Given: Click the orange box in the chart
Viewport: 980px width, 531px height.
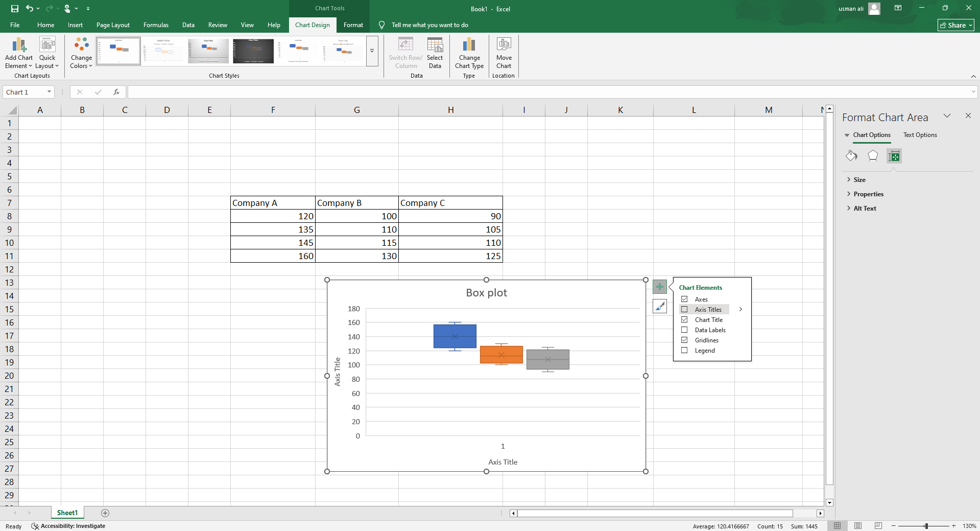Looking at the screenshot, I should pyautogui.click(x=501, y=354).
